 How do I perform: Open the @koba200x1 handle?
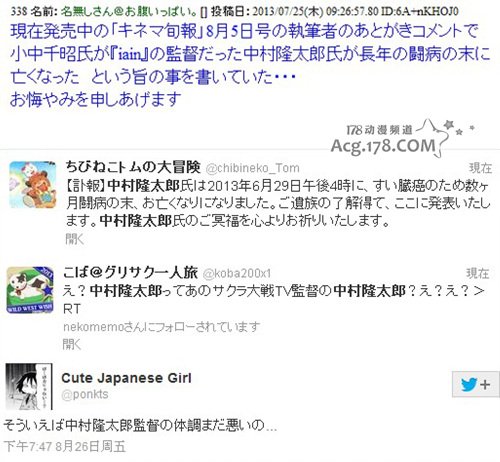point(237,274)
